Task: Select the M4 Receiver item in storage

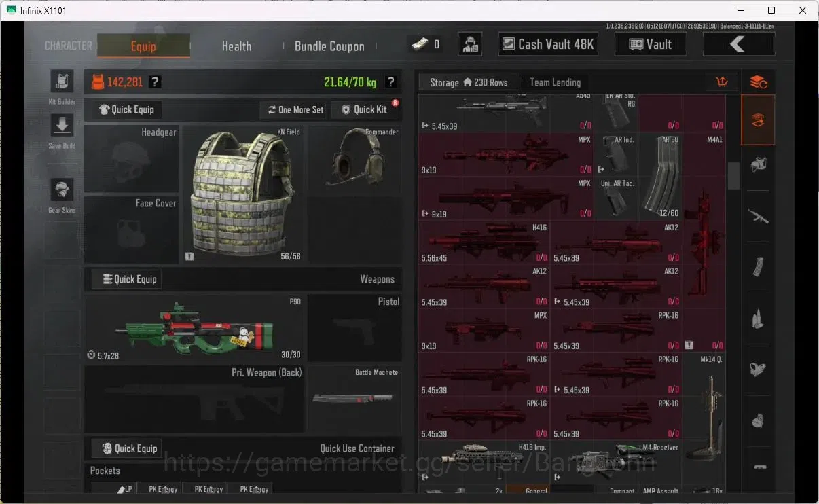Action: click(x=616, y=462)
